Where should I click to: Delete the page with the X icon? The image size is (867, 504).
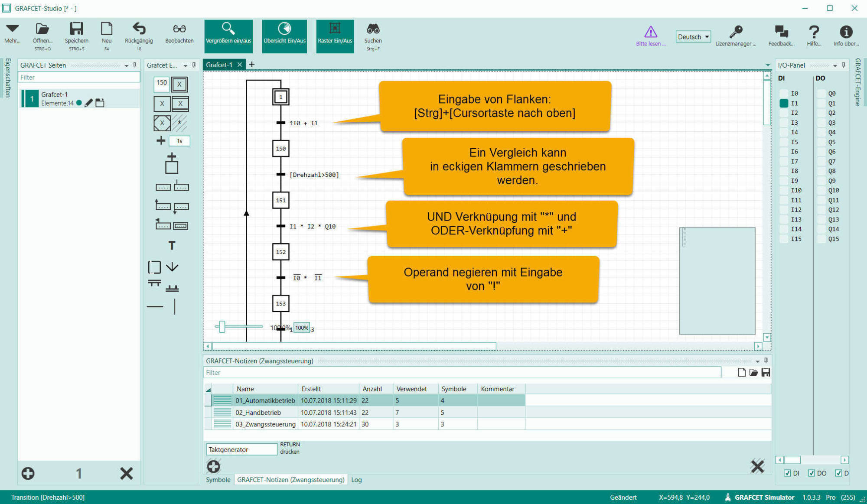[126, 473]
